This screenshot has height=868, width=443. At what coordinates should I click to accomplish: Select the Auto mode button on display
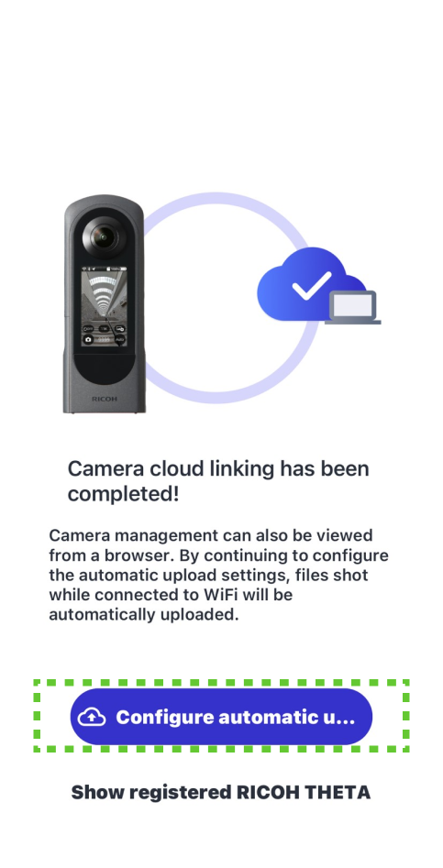[x=119, y=339]
